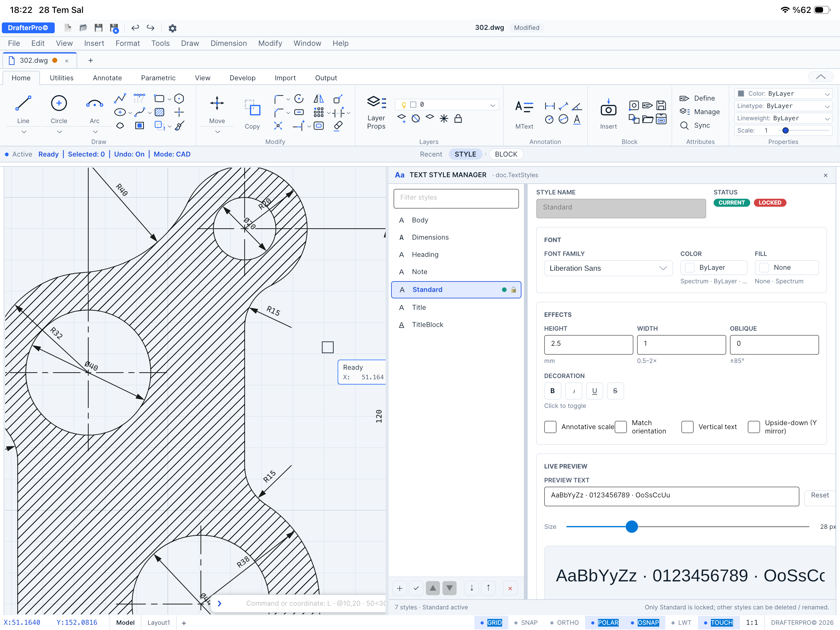Screen dimensions: 840x630
Task: Click the Manage attributes button
Action: (700, 112)
